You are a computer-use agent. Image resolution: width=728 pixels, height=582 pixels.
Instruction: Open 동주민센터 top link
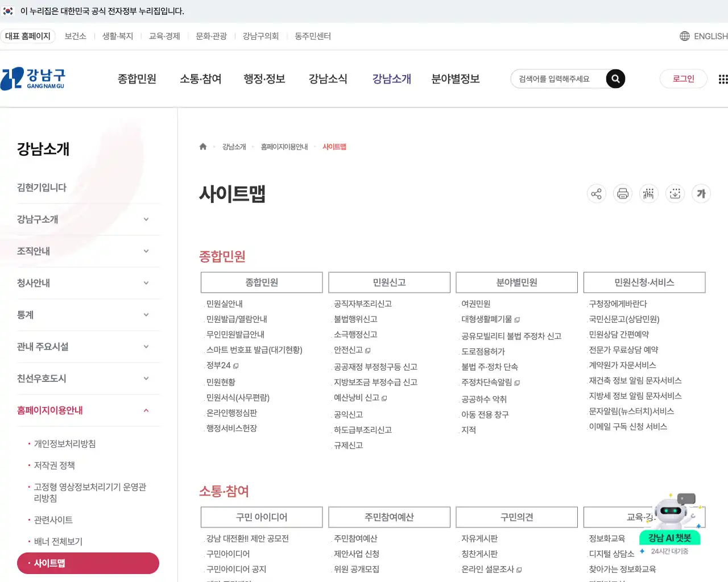point(313,36)
